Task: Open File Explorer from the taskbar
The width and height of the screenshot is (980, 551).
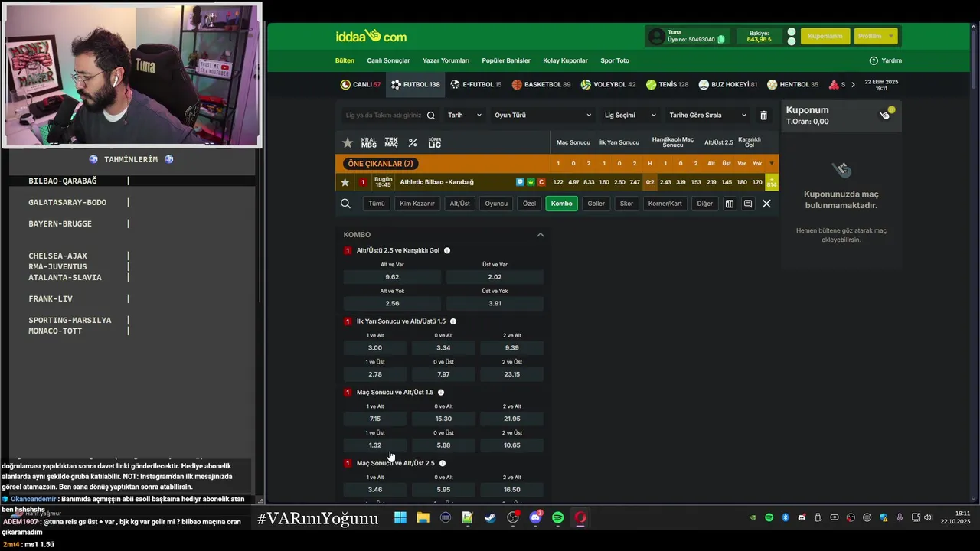Action: click(423, 518)
